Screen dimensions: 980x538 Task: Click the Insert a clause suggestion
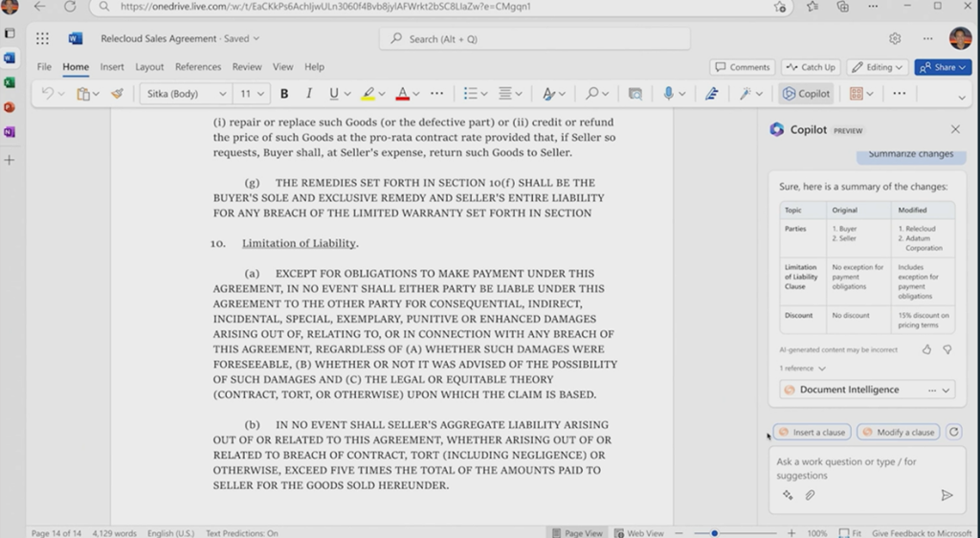pos(812,432)
